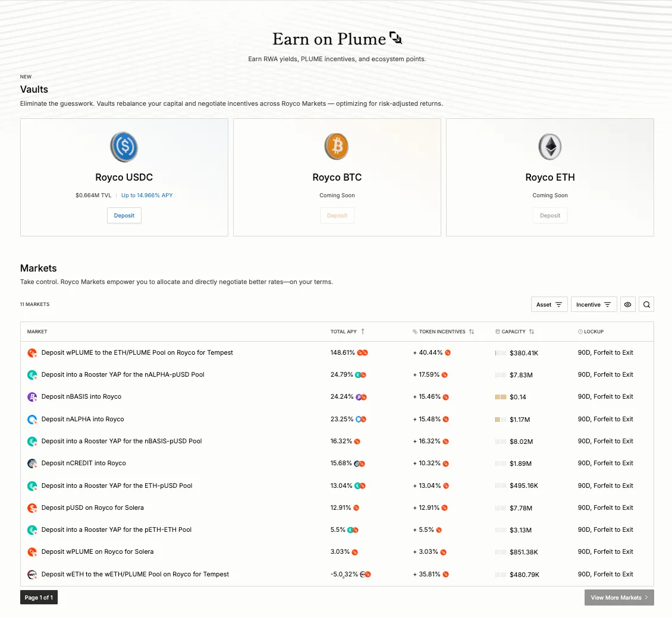This screenshot has height=618, width=672.
Task: Open Deposit wPLUME to ETH/PLUME Pool Tempest
Action: tap(137, 352)
